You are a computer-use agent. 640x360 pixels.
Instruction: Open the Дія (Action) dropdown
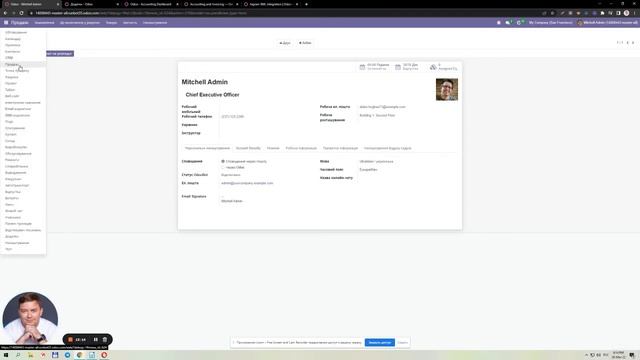(x=305, y=43)
